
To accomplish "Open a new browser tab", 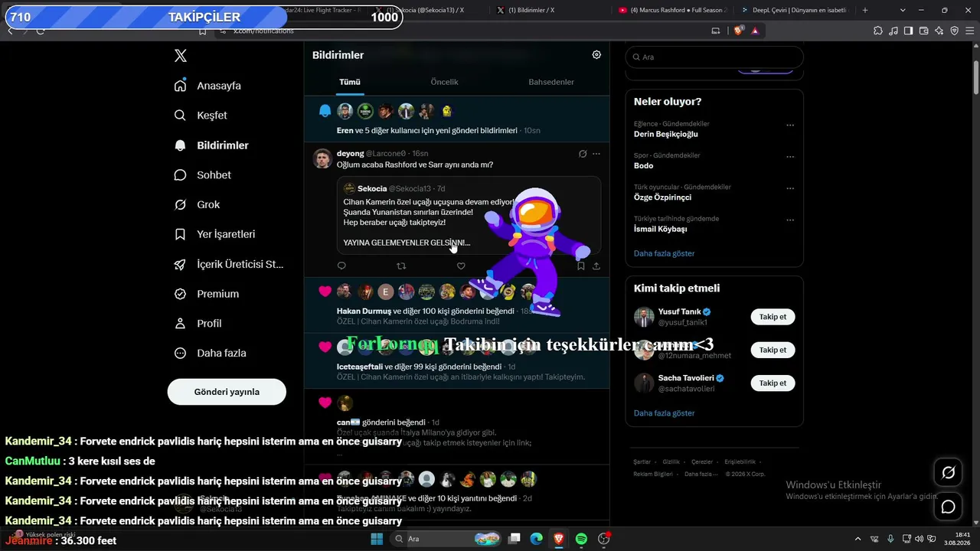I will [865, 10].
